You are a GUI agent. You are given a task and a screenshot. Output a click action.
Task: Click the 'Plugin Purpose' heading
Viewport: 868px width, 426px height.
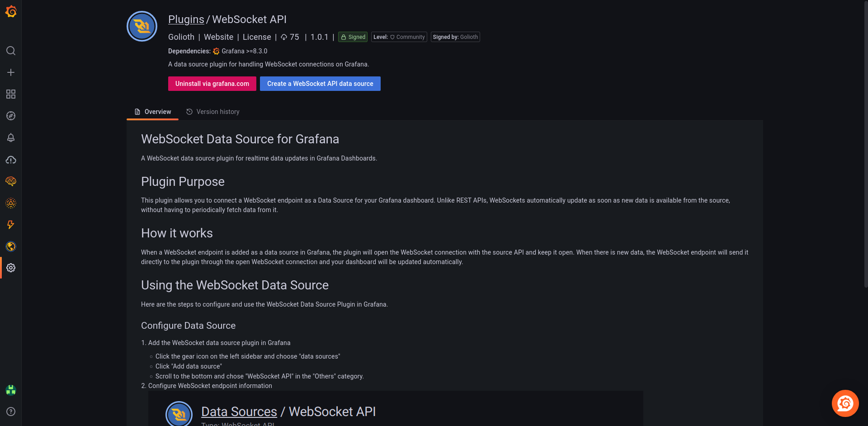pyautogui.click(x=183, y=181)
